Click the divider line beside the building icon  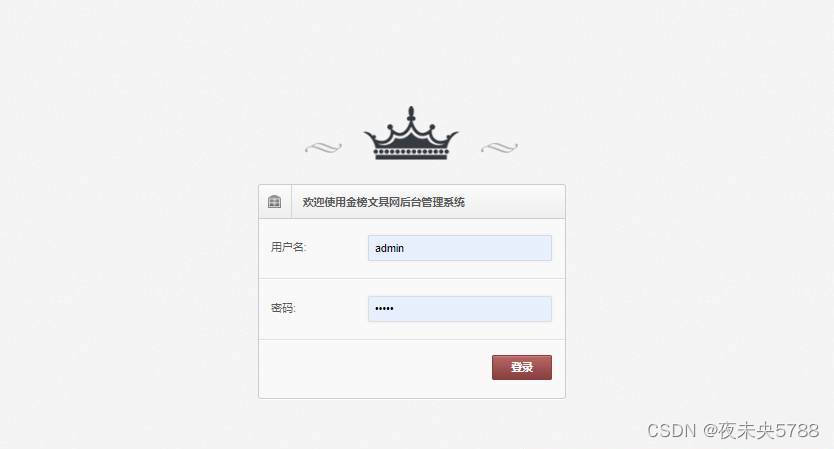pos(291,202)
